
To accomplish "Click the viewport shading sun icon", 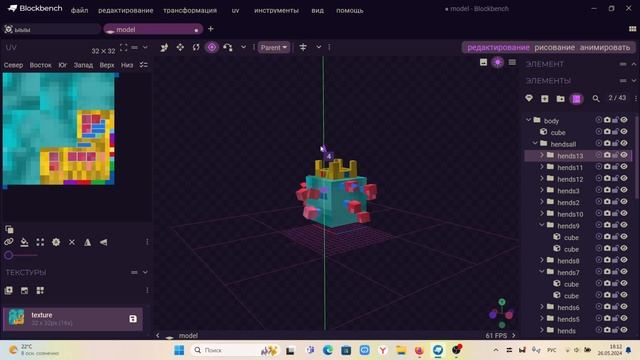I will coord(497,62).
